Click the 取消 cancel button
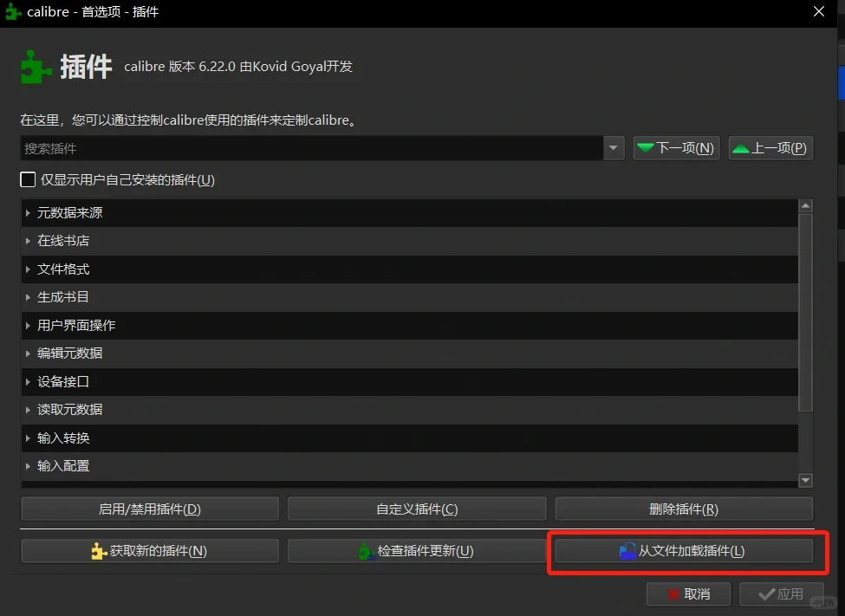The height and width of the screenshot is (616, 845). 688,593
